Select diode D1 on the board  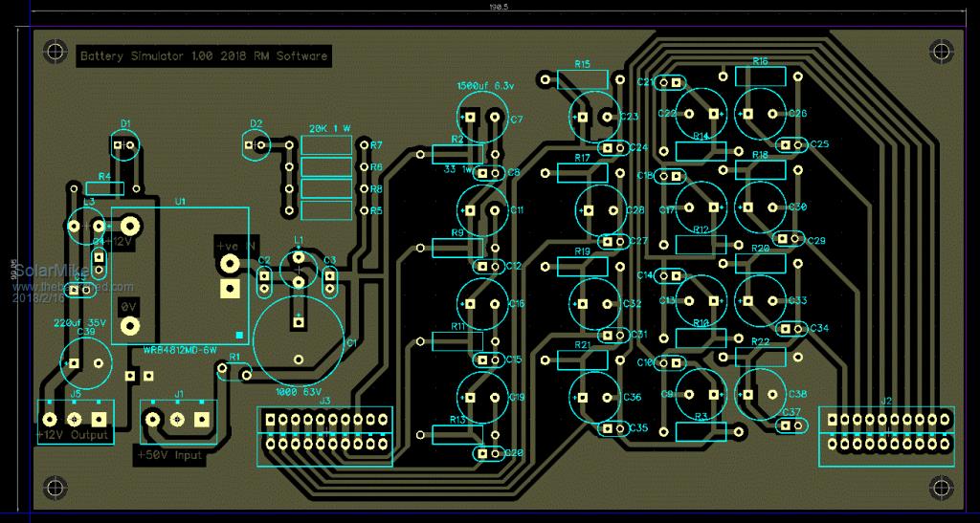[x=124, y=146]
